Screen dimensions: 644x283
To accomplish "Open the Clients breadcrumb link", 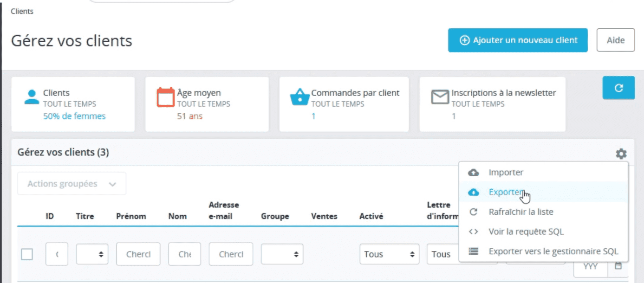I will [x=22, y=11].
